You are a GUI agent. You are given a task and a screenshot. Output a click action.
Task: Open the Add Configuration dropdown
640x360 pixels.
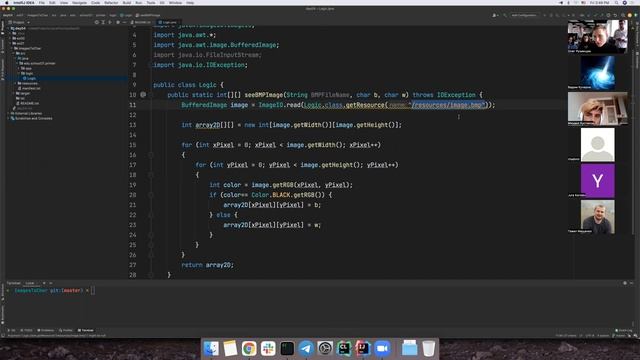[524, 15]
